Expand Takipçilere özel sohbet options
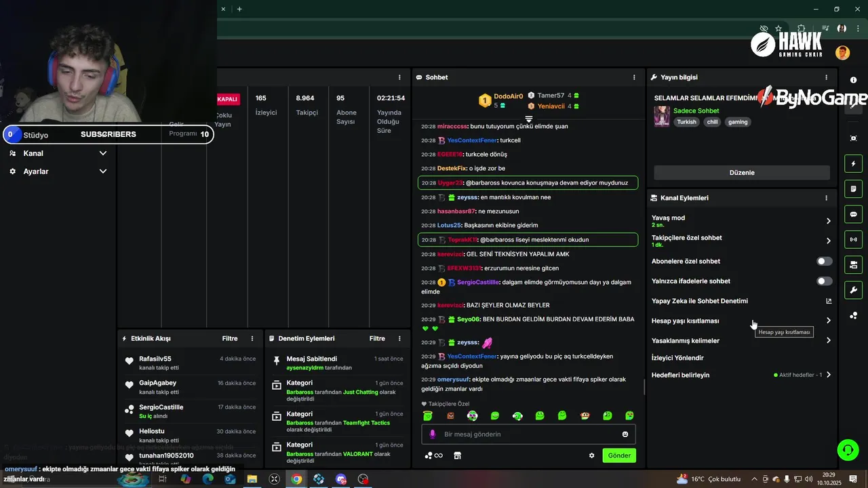 [x=829, y=241]
